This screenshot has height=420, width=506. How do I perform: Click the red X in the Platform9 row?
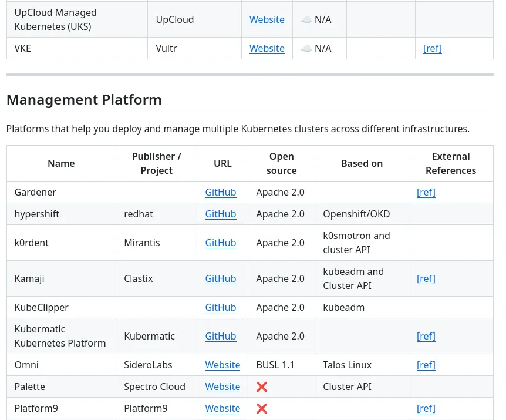pyautogui.click(x=261, y=408)
